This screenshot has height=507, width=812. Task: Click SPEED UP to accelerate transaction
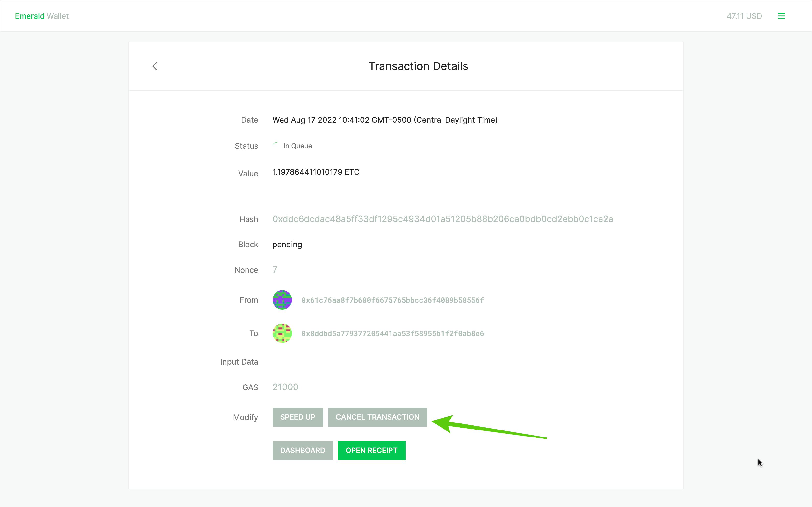[x=297, y=417]
